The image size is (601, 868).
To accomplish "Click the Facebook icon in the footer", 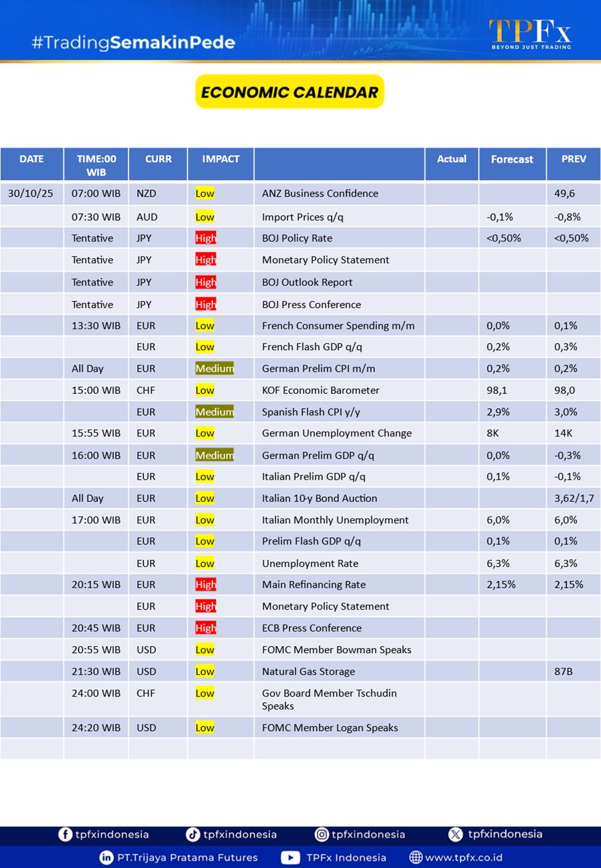I will 65,834.
